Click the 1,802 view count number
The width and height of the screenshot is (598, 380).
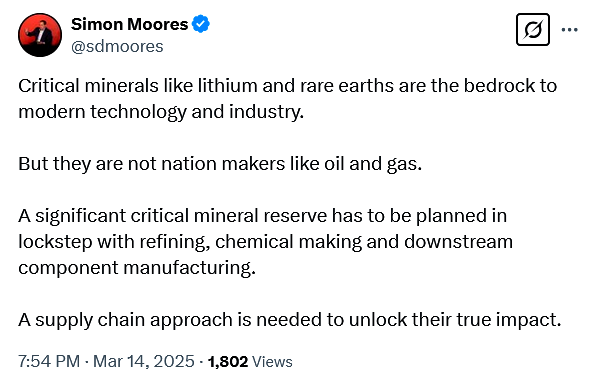228,361
